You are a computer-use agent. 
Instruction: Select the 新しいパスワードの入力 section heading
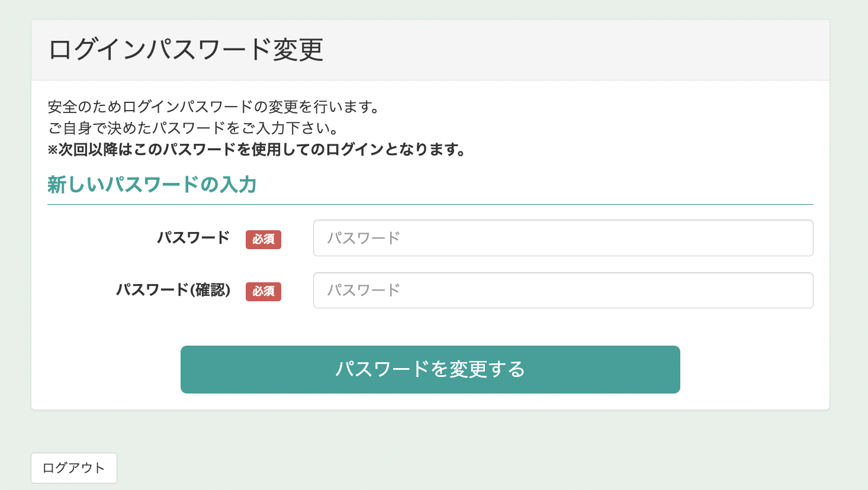(152, 184)
